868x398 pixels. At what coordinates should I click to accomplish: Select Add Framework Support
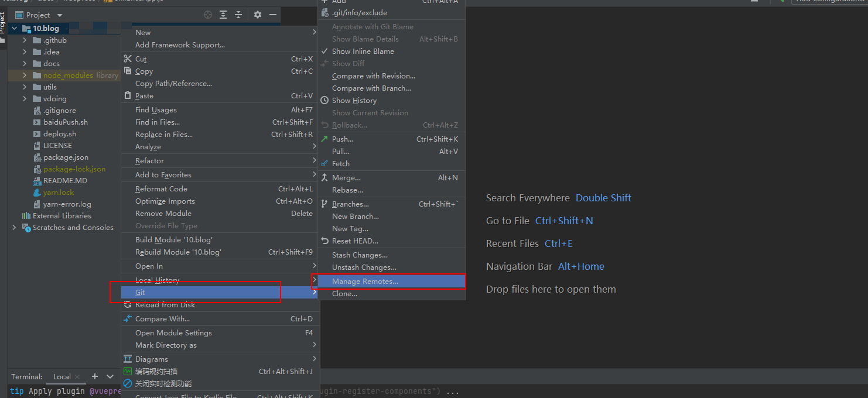tap(220, 44)
